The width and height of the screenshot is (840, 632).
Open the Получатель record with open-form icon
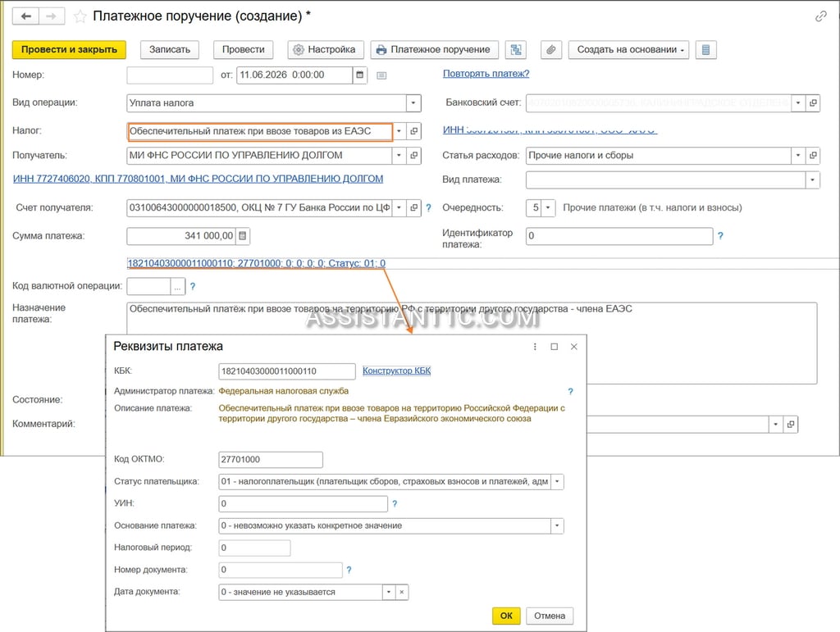413,156
